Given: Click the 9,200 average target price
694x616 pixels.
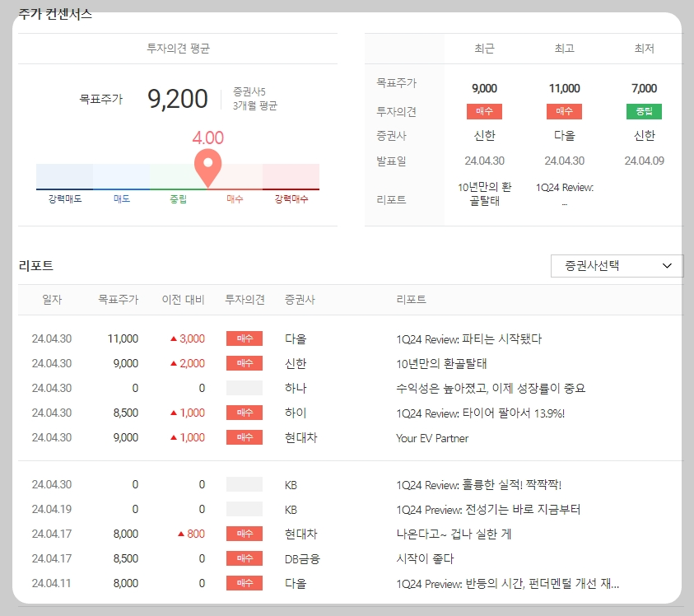Looking at the screenshot, I should [178, 99].
